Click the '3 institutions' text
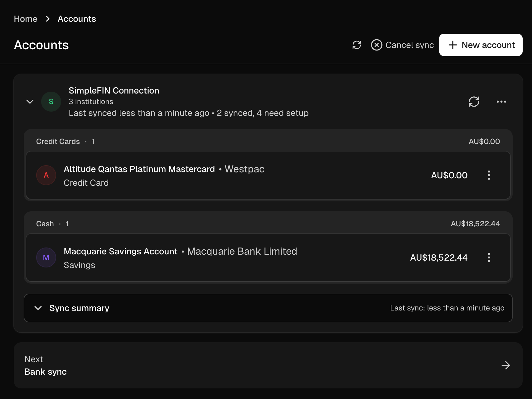Viewport: 532px width, 399px height. pos(91,102)
